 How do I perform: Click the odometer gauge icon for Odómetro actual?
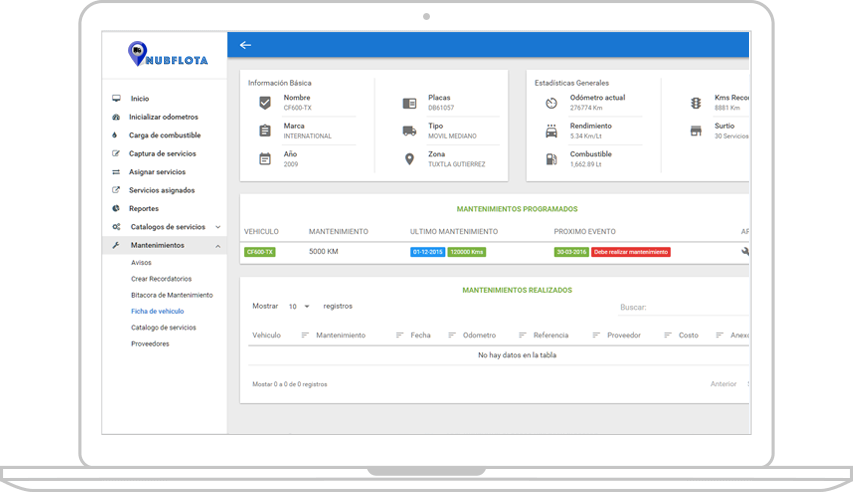coord(551,103)
